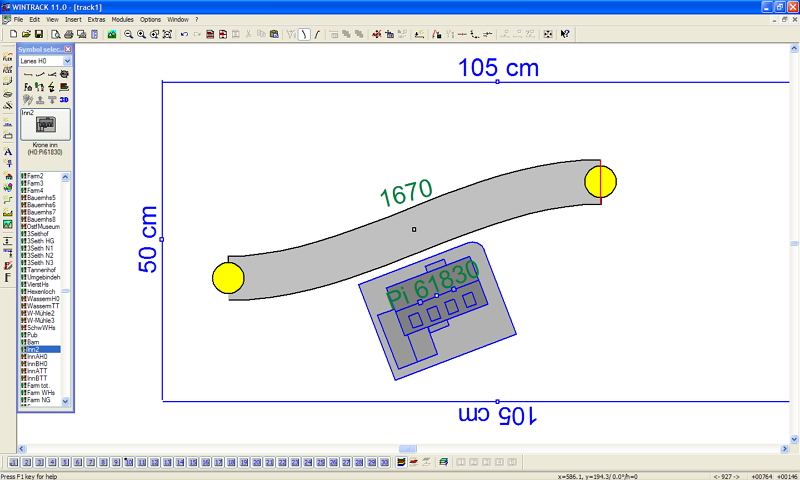Click the Zoom out magnifier
Image resolution: width=800 pixels, height=480 pixels.
(129, 34)
